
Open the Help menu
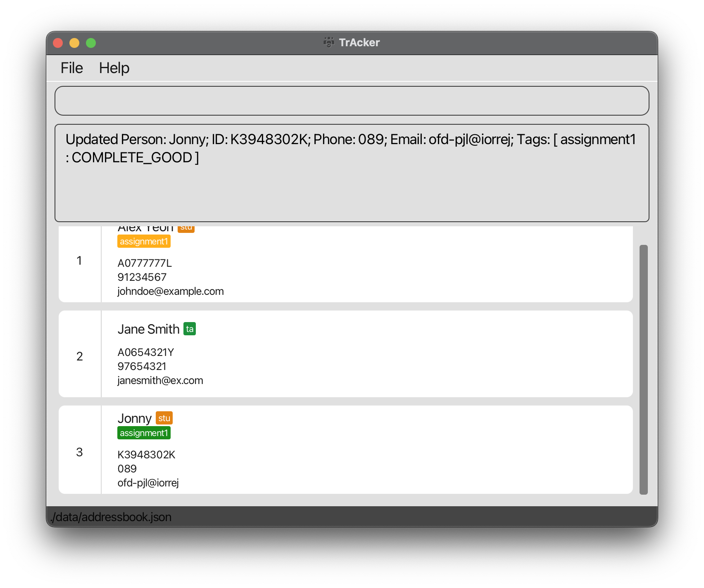click(114, 68)
